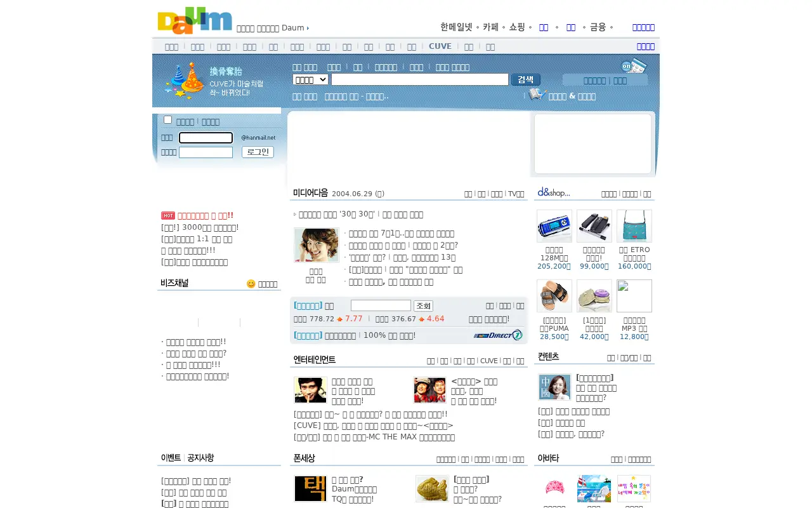Click the stock lookup field beside 조회

pyautogui.click(x=381, y=305)
